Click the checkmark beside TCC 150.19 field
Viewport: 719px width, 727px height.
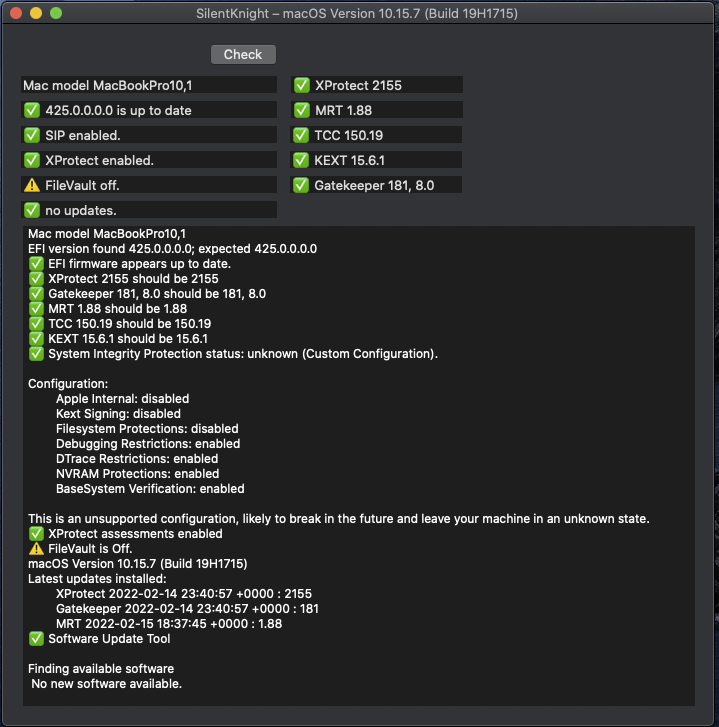(x=301, y=135)
